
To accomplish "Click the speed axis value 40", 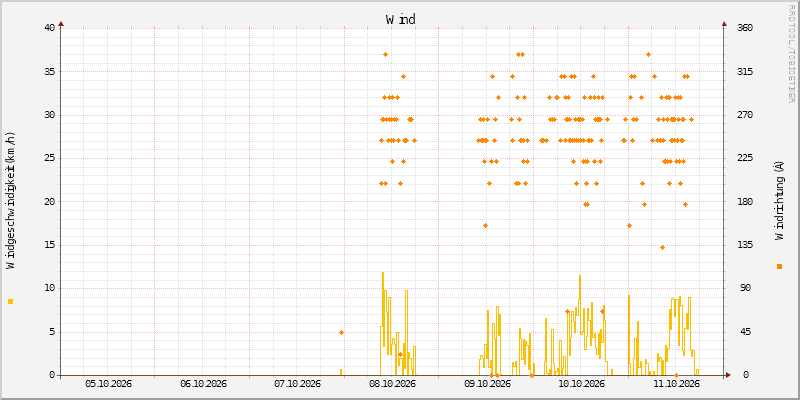I will tap(49, 28).
